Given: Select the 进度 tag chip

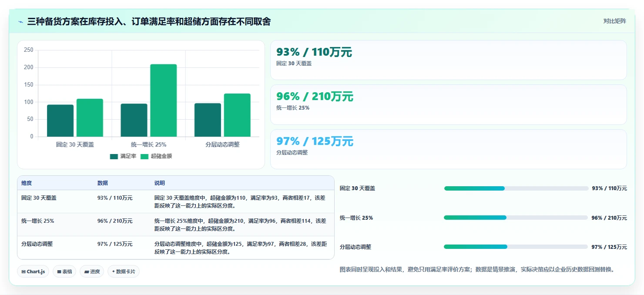Looking at the screenshot, I should pyautogui.click(x=92, y=272).
